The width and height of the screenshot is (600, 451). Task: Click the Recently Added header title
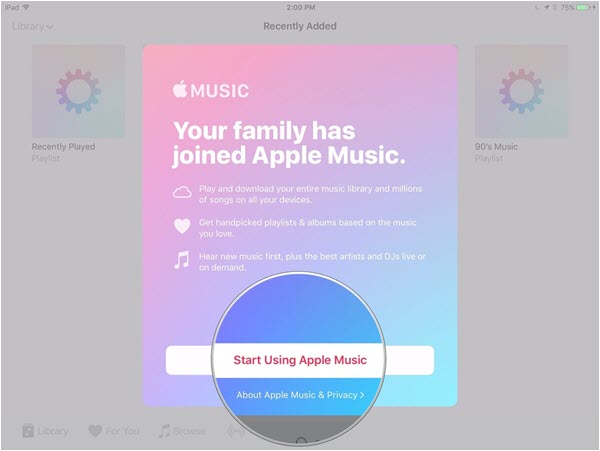(300, 26)
